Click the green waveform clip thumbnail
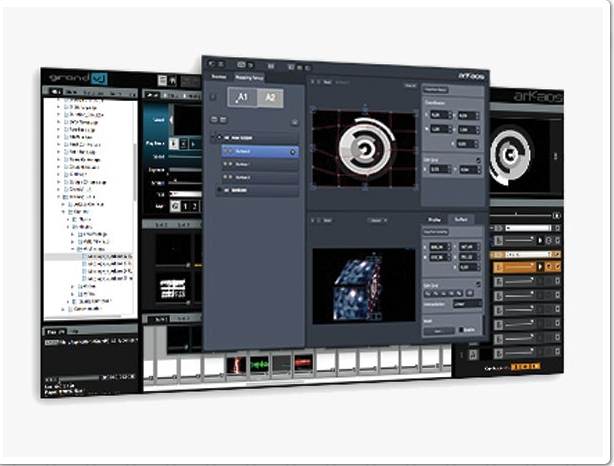 260,364
